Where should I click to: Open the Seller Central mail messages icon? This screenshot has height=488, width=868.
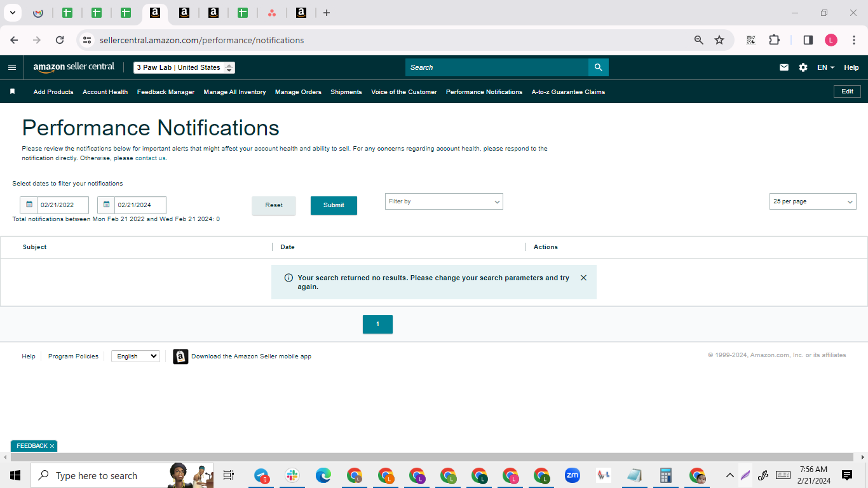(784, 67)
